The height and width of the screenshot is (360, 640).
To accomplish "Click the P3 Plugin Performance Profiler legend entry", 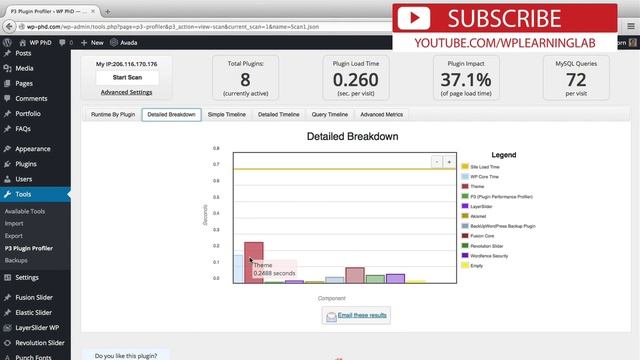I will click(x=497, y=196).
